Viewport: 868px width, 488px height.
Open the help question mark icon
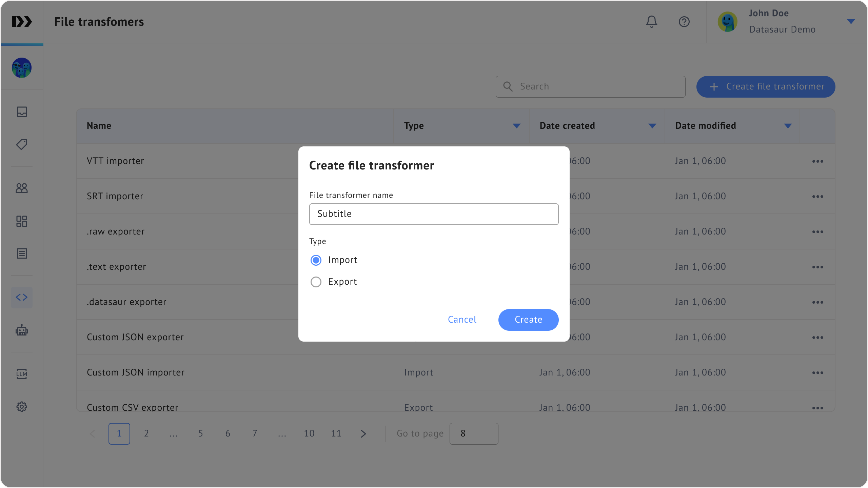point(684,22)
